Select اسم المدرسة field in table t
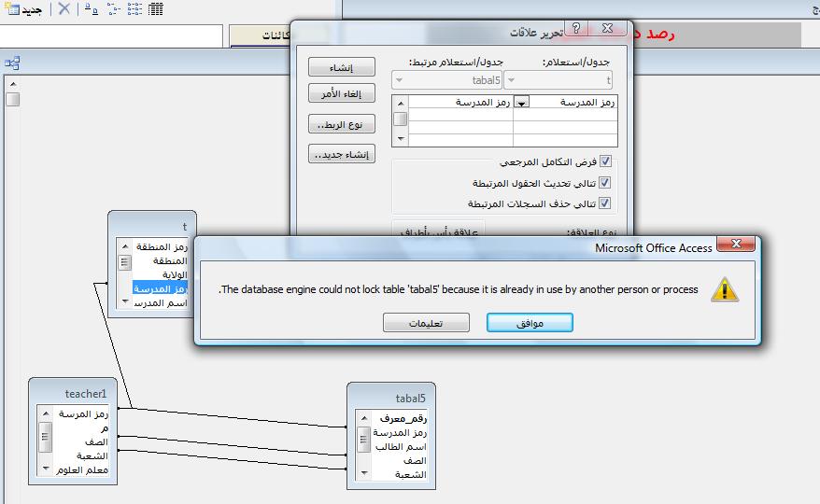Screen dimensions: 820x504 161,303
